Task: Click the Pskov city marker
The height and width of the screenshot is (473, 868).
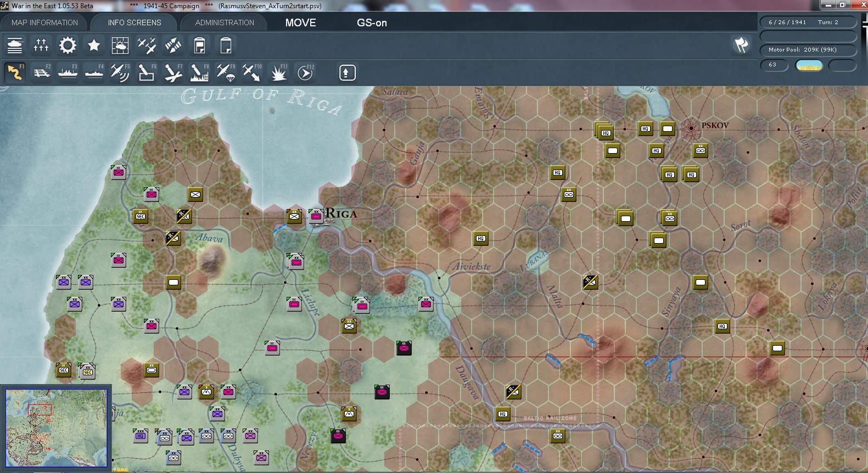Action: click(x=691, y=128)
